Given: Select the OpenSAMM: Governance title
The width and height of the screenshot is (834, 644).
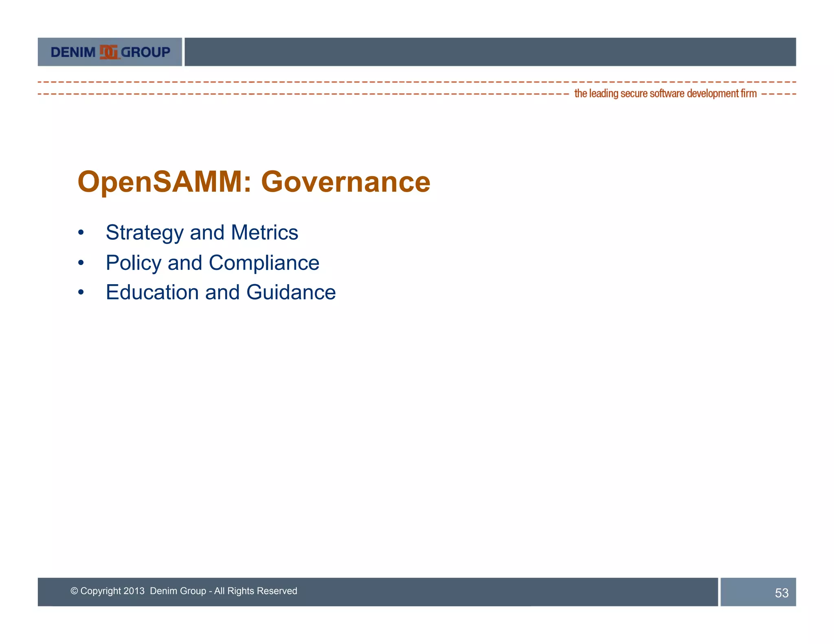Looking at the screenshot, I should click(254, 182).
